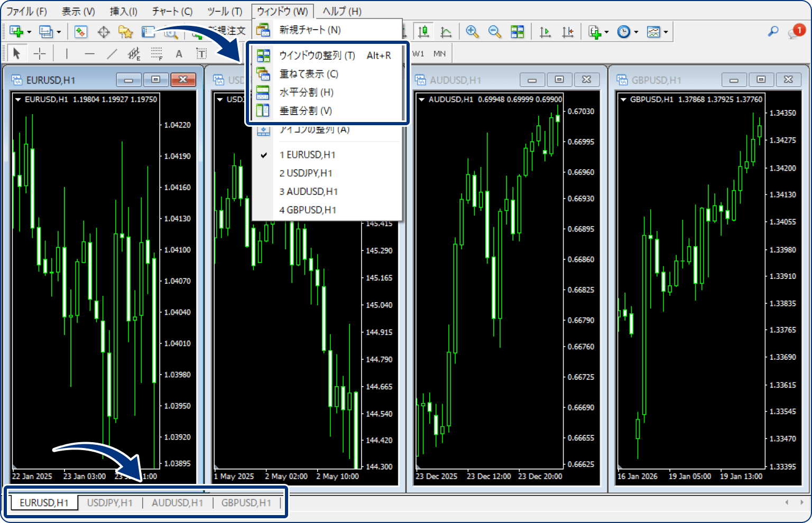Enable the chart auto-scroll icon

545,32
